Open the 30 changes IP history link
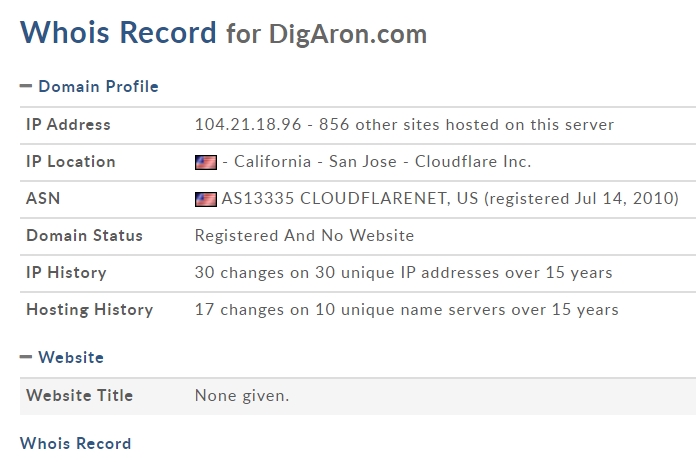Image resolution: width=696 pixels, height=462 pixels. point(403,272)
